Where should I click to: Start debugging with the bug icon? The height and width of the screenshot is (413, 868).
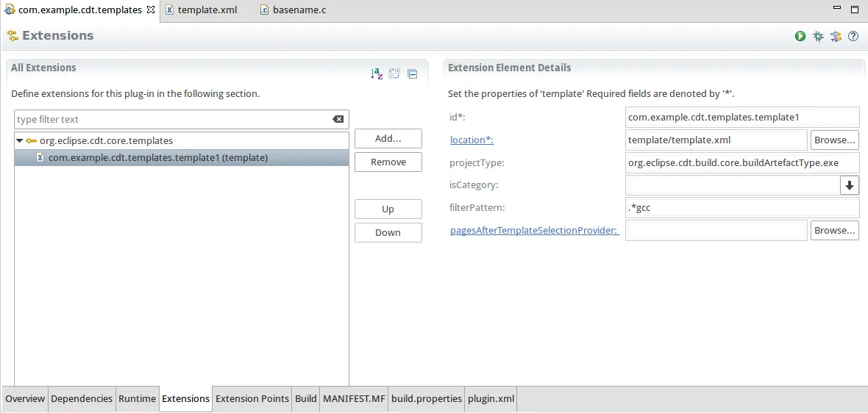[818, 36]
